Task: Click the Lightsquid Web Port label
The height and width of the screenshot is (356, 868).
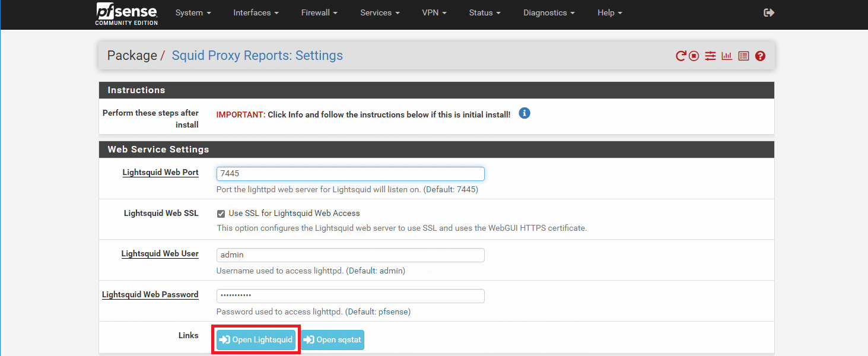Action: point(161,173)
